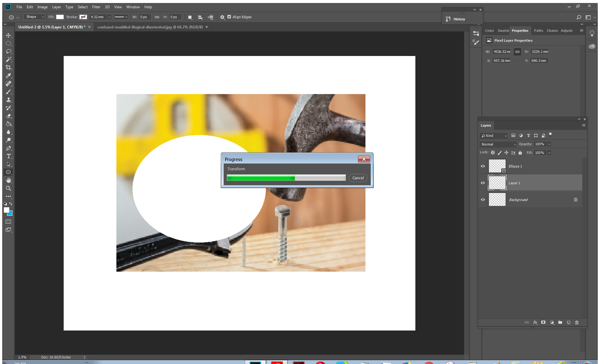Select the Lasso tool
This screenshot has width=600, height=364.
[x=8, y=52]
